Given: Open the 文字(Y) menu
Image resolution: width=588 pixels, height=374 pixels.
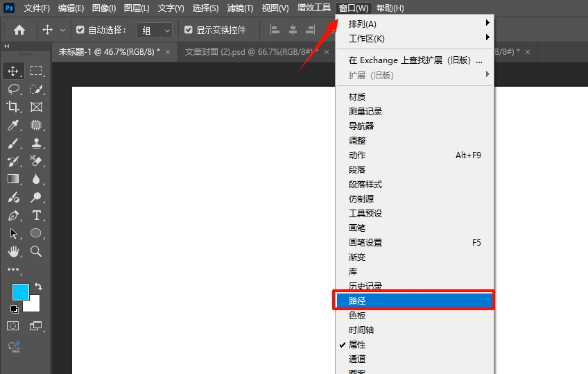Looking at the screenshot, I should pyautogui.click(x=171, y=8).
